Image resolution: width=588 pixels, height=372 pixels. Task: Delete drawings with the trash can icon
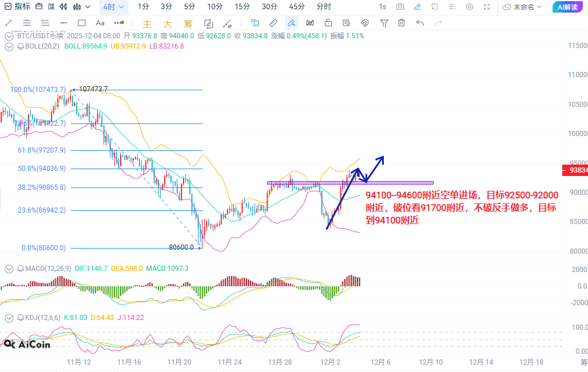click(x=402, y=23)
